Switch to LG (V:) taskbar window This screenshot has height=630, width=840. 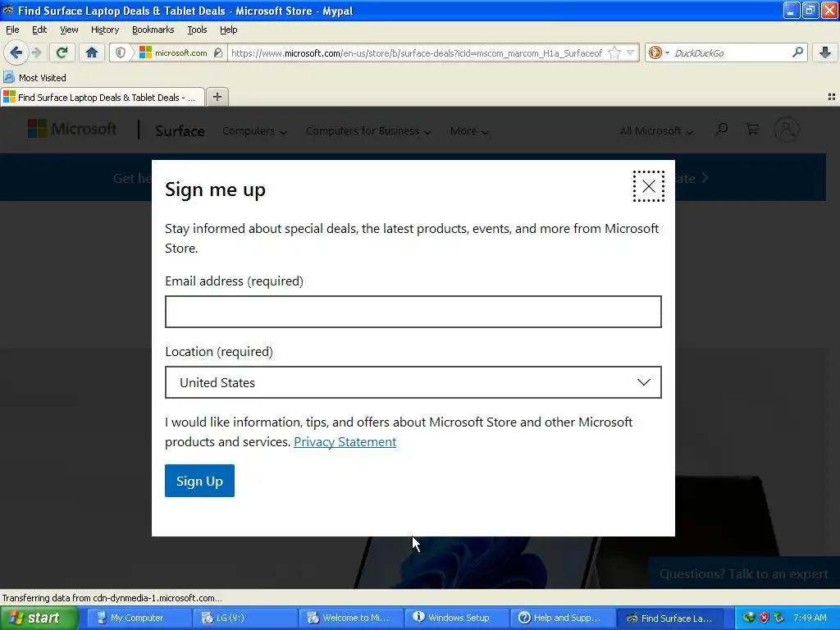pos(244,618)
